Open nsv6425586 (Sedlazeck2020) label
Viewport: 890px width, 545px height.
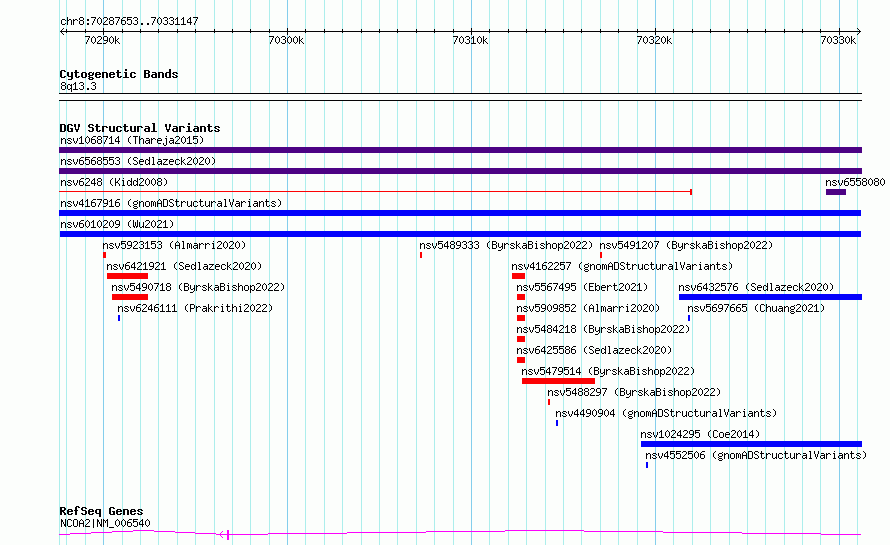coord(594,350)
